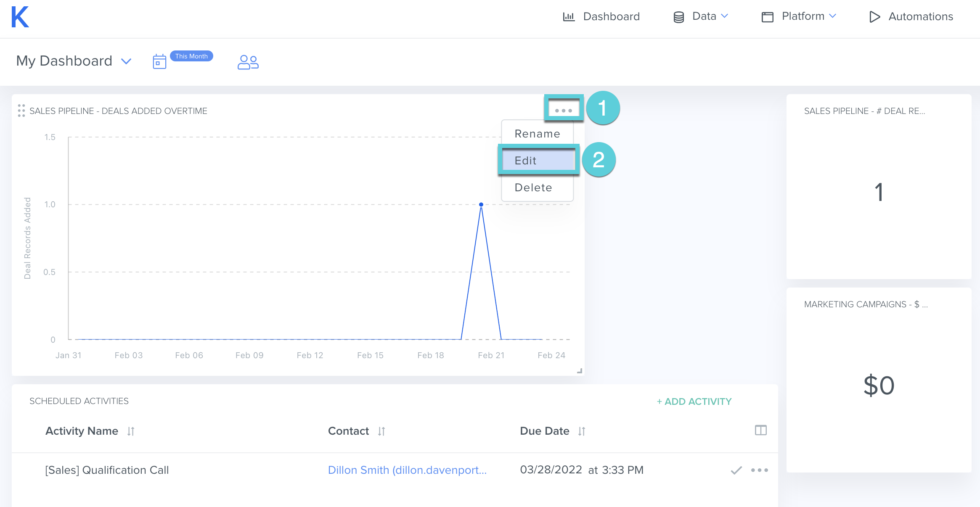Select Edit from the widget menu
Viewport: 980px width, 507px height.
point(538,161)
